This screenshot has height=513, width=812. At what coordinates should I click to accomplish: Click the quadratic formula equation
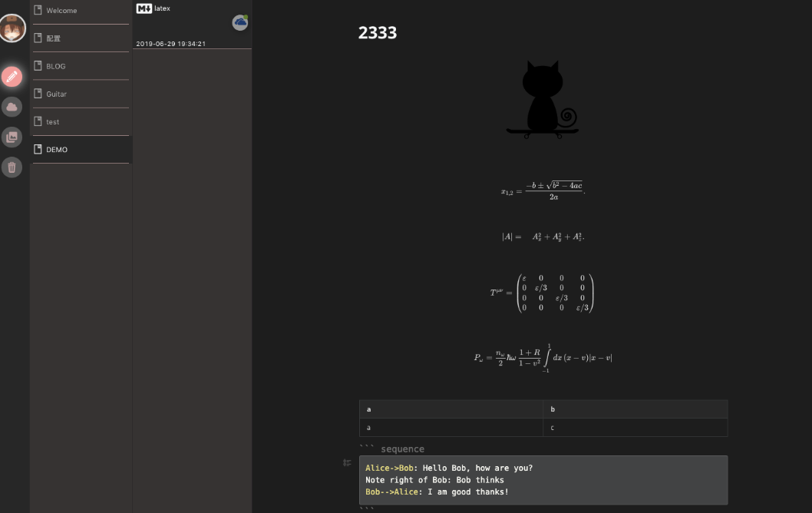543,190
